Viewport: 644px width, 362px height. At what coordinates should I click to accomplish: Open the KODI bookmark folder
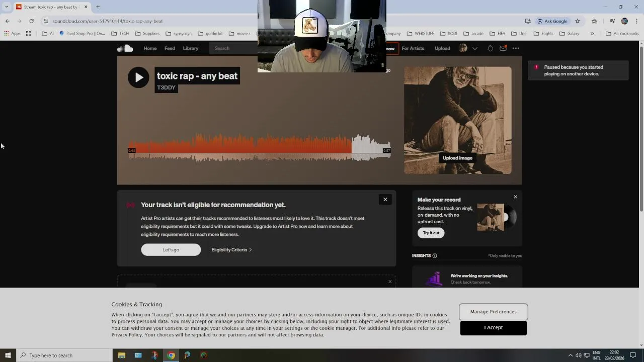pos(448,34)
